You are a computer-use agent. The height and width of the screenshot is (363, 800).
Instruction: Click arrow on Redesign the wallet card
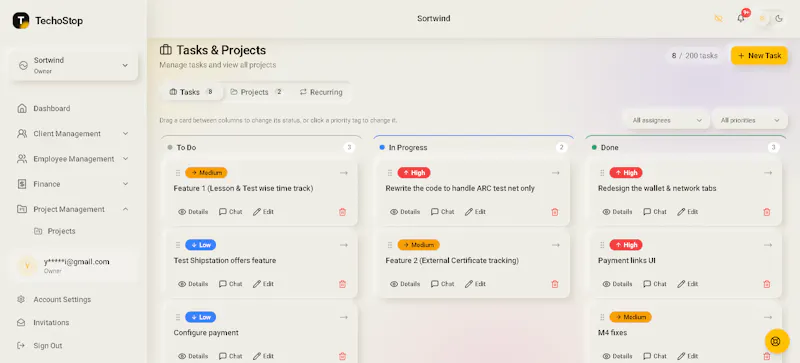coord(768,173)
